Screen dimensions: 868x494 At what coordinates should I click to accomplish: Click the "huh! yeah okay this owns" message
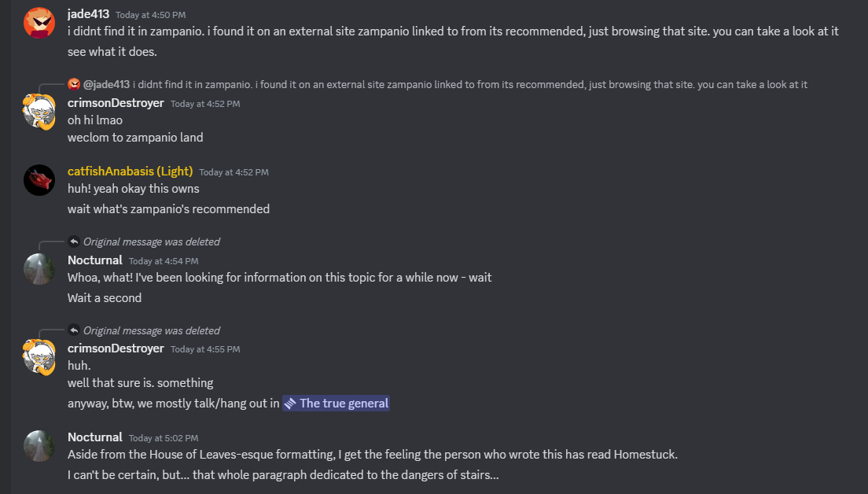(x=133, y=189)
